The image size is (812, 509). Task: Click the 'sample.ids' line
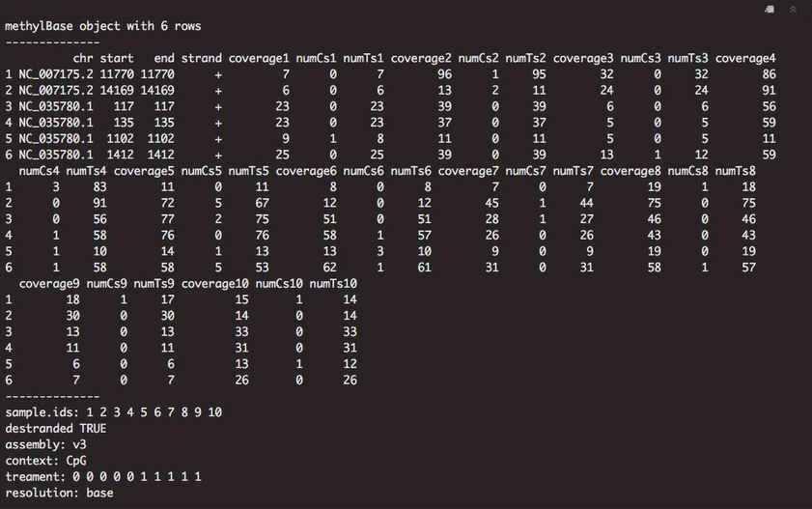pyautogui.click(x=113, y=412)
